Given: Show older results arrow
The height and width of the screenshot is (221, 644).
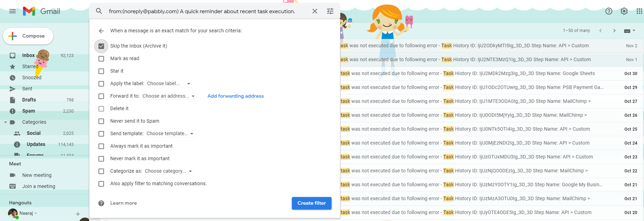Looking at the screenshot, I should click(x=614, y=31).
